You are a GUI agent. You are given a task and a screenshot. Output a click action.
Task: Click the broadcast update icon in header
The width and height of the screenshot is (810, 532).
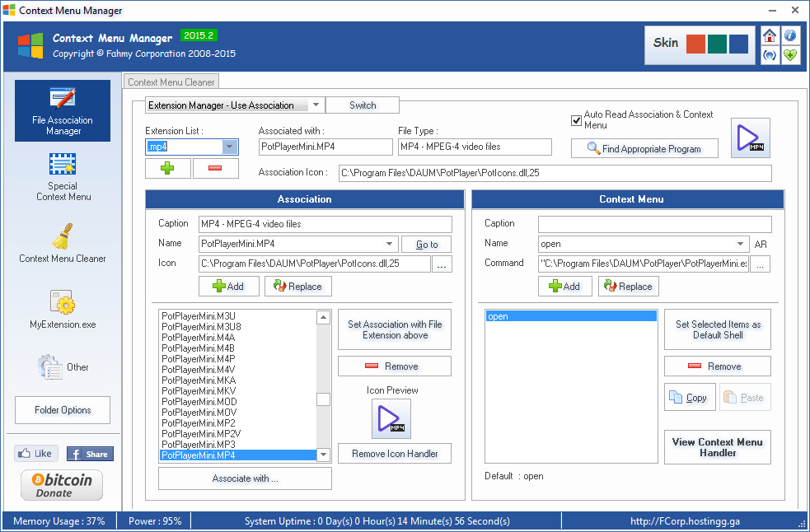[770, 55]
